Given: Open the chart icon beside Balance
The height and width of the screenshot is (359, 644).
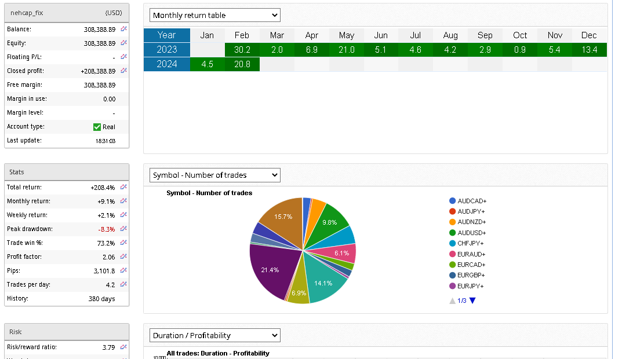Looking at the screenshot, I should click(123, 29).
